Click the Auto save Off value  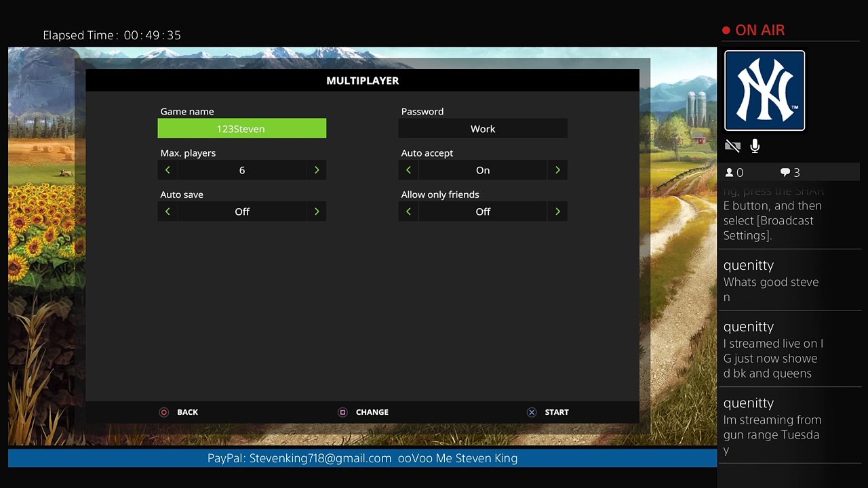pyautogui.click(x=242, y=211)
